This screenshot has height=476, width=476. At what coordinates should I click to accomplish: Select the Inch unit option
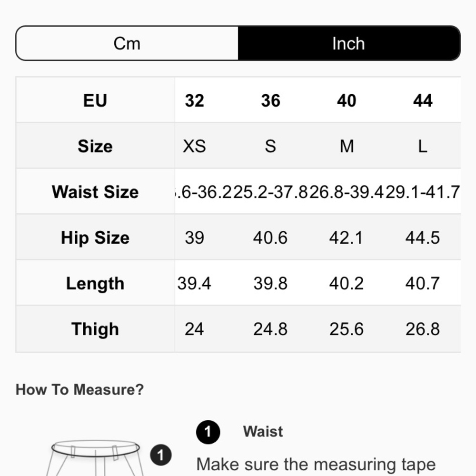click(x=348, y=43)
